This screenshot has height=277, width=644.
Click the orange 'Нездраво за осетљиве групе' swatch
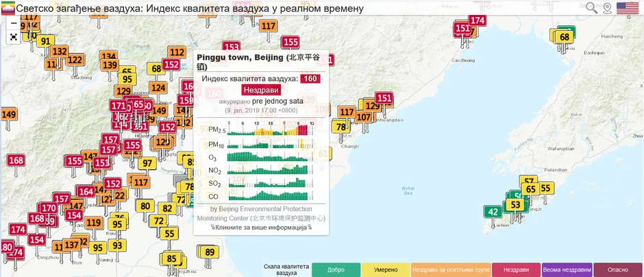[451, 270]
